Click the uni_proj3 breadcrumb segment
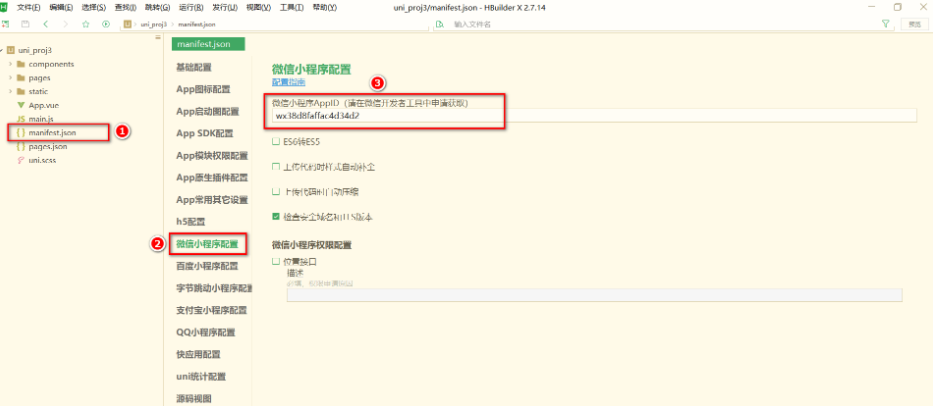The height and width of the screenshot is (406, 933). (152, 24)
